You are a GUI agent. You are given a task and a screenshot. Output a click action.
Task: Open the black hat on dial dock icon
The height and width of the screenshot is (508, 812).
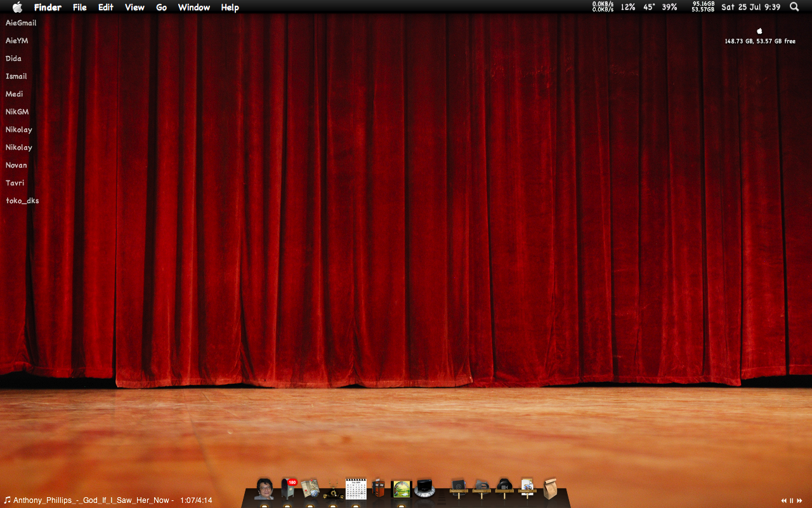pyautogui.click(x=424, y=488)
